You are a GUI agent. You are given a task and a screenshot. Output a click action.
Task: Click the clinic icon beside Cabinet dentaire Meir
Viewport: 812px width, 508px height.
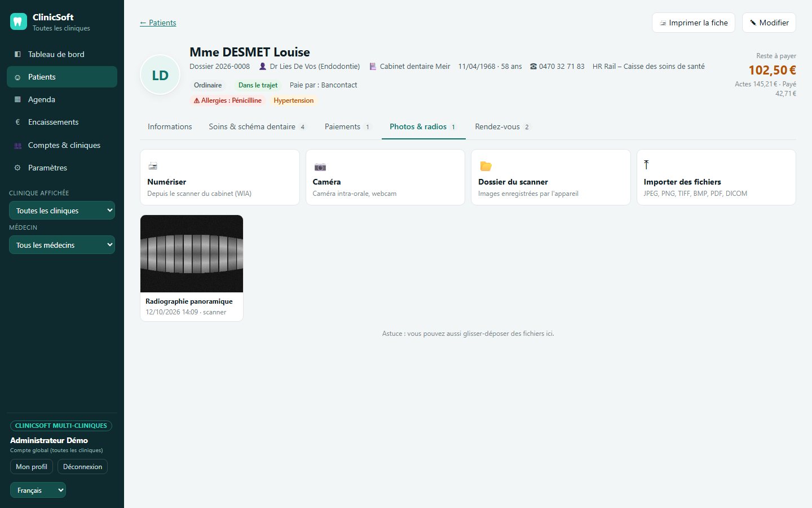coord(373,67)
